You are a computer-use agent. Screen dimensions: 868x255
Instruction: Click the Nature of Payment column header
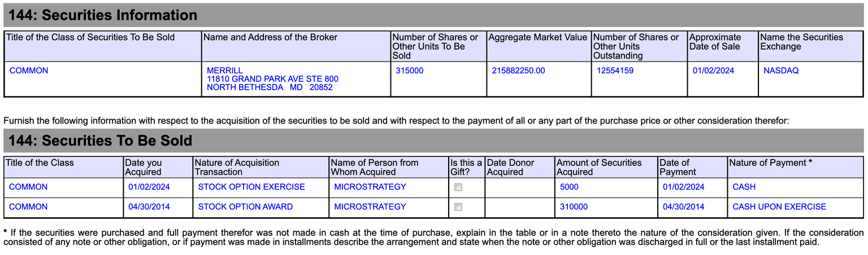tap(771, 162)
